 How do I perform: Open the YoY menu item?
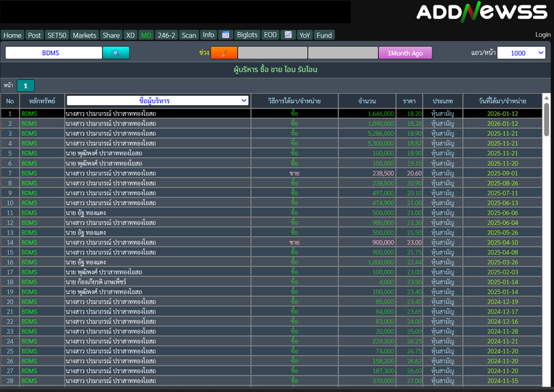point(305,35)
